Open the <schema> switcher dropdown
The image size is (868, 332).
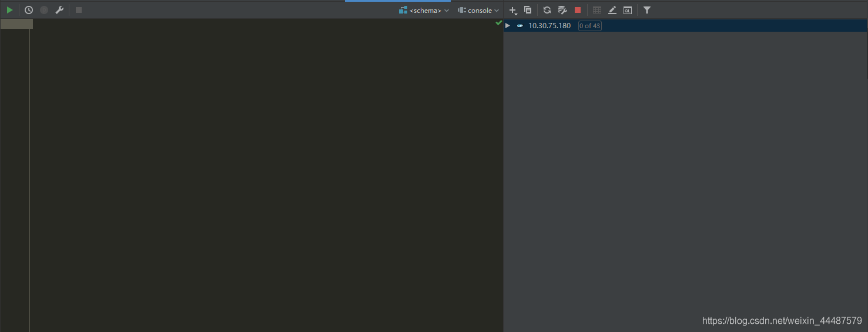[424, 10]
